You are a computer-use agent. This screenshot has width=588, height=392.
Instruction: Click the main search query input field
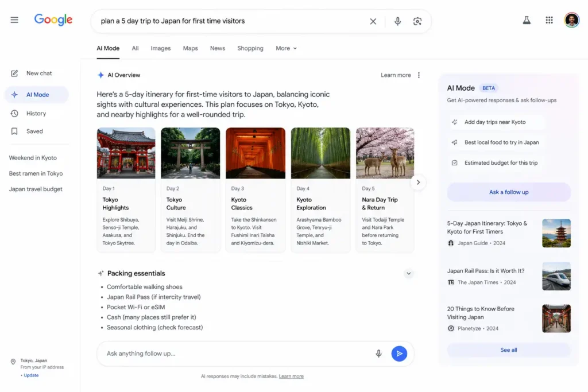(x=233, y=21)
